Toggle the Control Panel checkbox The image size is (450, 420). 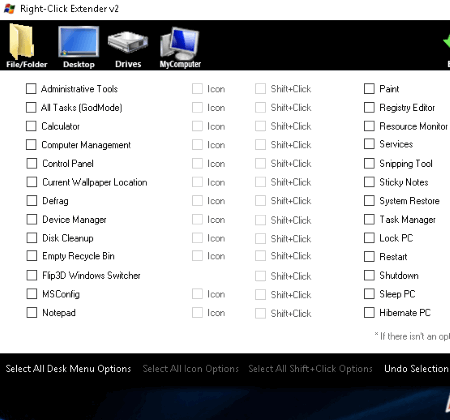coord(32,163)
